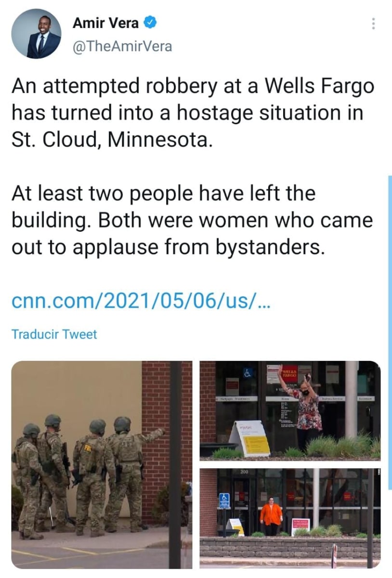
Task: Open the three-dot tweet options menu
Action: [373, 24]
